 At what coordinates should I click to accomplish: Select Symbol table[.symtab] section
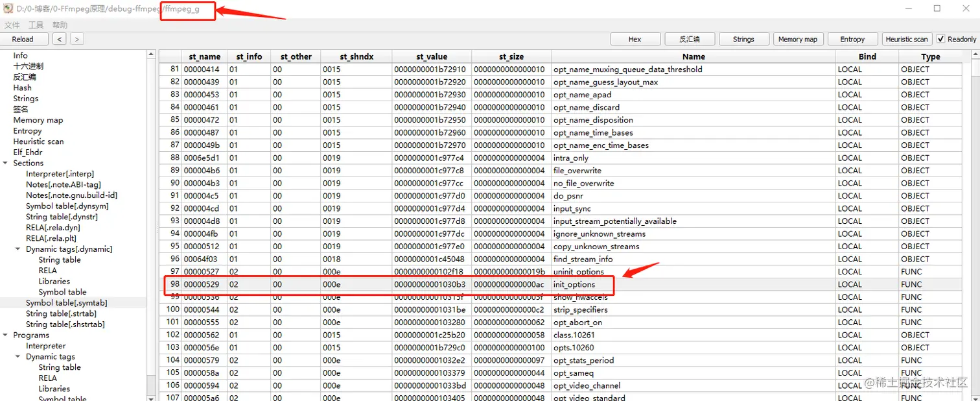coord(66,303)
